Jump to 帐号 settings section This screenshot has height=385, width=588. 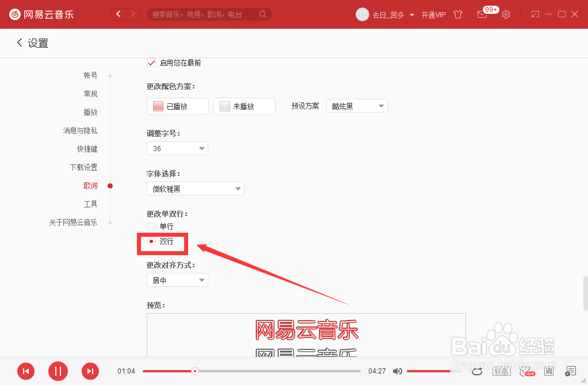tap(90, 75)
